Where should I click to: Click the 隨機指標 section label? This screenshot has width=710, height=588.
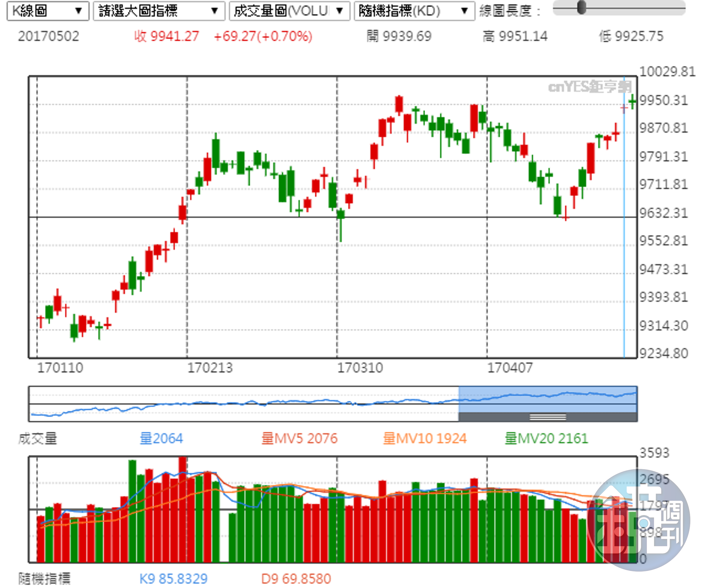click(x=44, y=579)
